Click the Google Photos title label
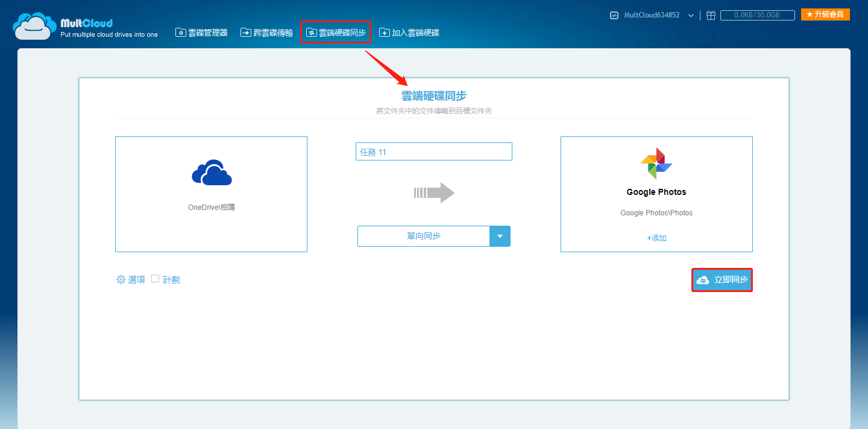 point(656,192)
